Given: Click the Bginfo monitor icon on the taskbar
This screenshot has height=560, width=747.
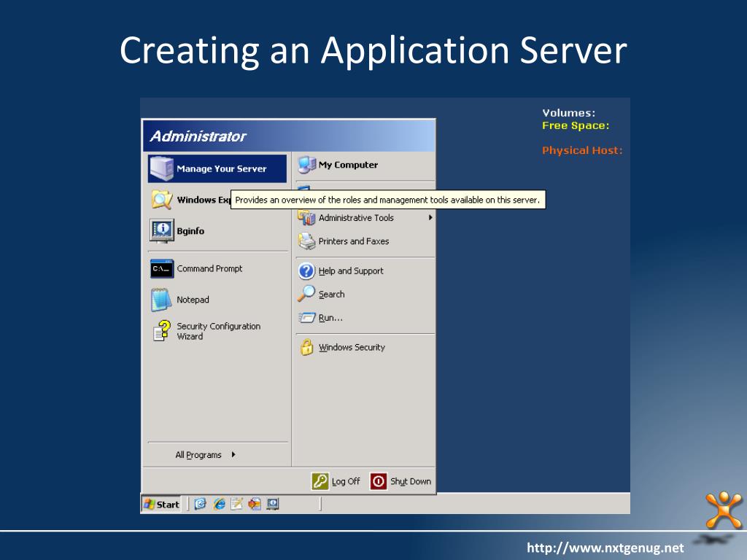Looking at the screenshot, I should (x=273, y=504).
